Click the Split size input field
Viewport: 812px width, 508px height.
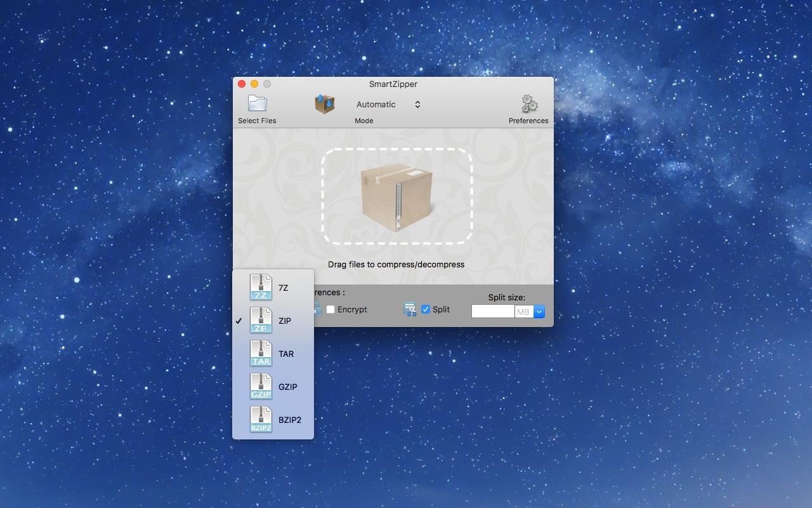tap(492, 312)
